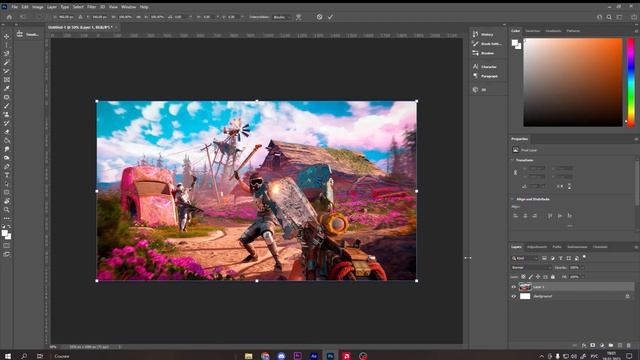Select the Move tool

coord(7,36)
